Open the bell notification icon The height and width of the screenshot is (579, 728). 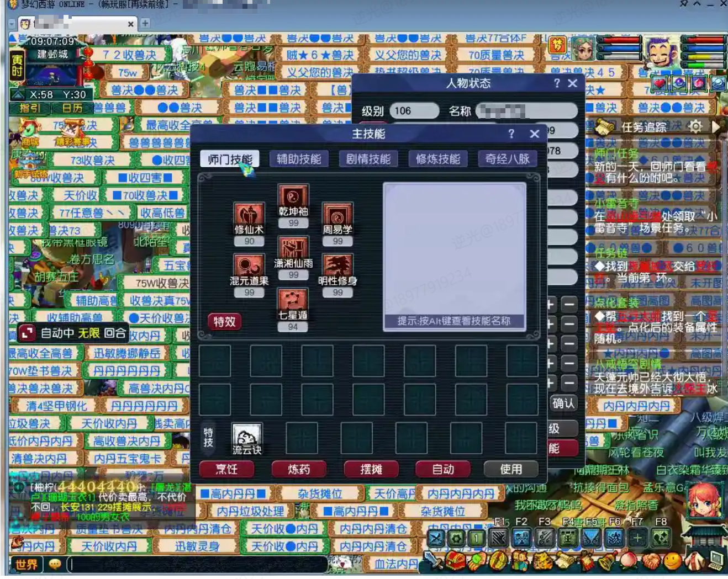point(608,562)
